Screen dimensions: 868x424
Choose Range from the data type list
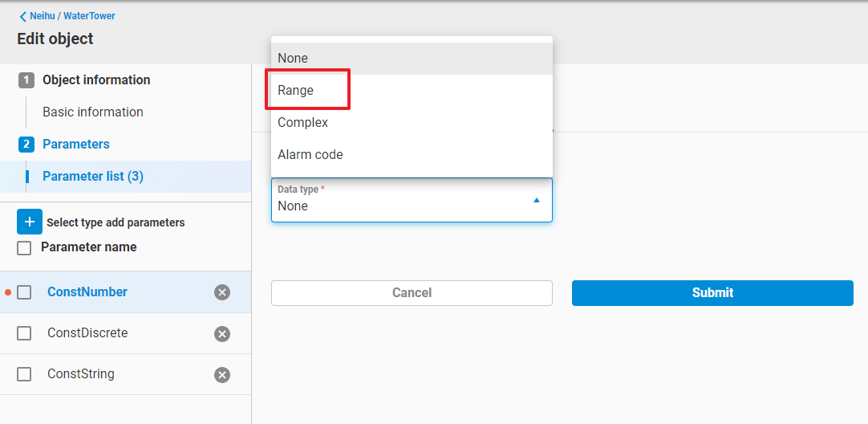pos(296,91)
